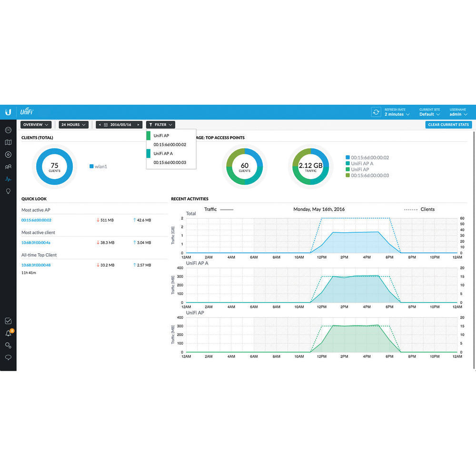Expand the 24 Hours time range dropdown
Viewport: 476px width, 476px height.
pyautogui.click(x=73, y=125)
